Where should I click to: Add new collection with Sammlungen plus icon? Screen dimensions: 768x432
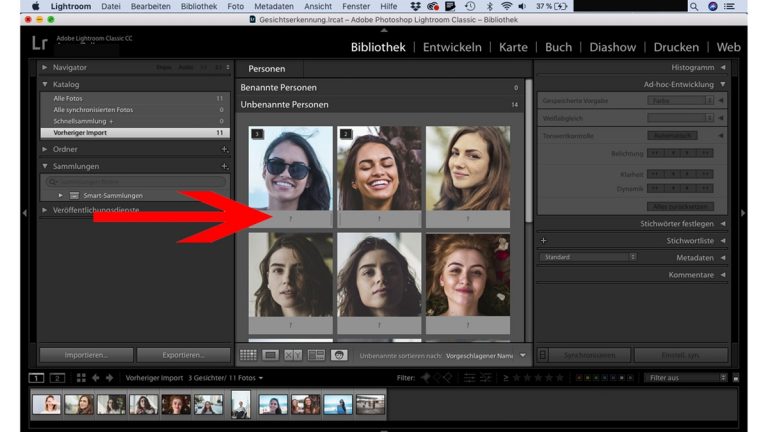(x=224, y=166)
